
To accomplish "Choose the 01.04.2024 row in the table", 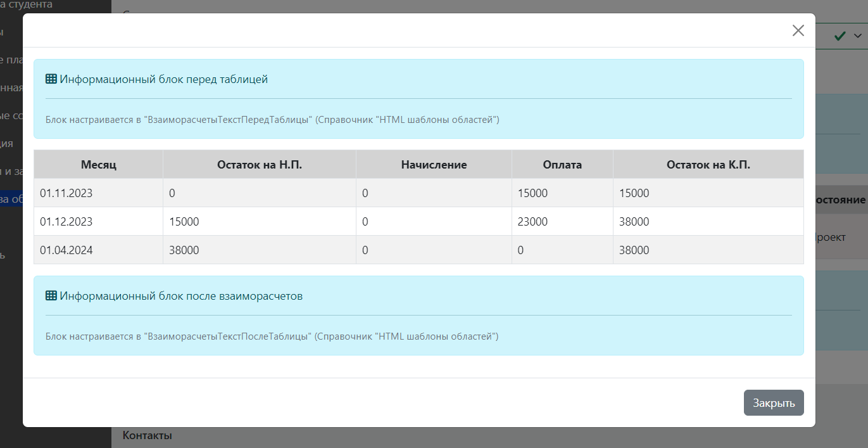I will tap(66, 250).
